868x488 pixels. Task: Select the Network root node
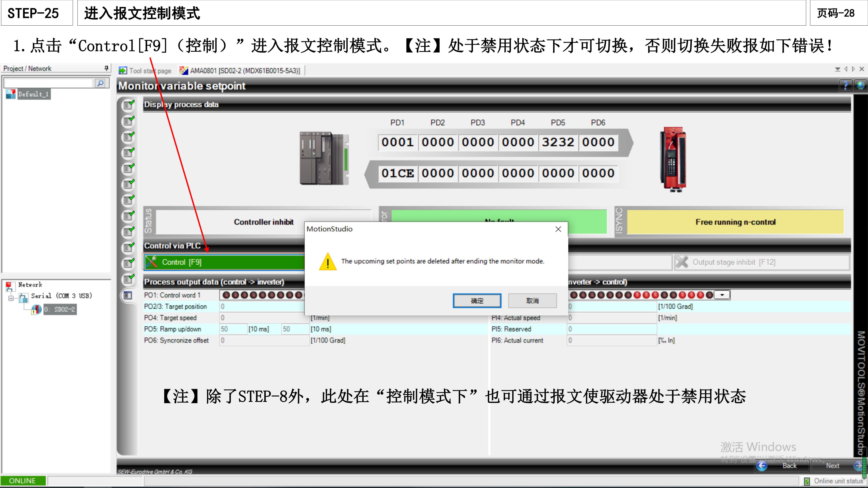pyautogui.click(x=30, y=285)
